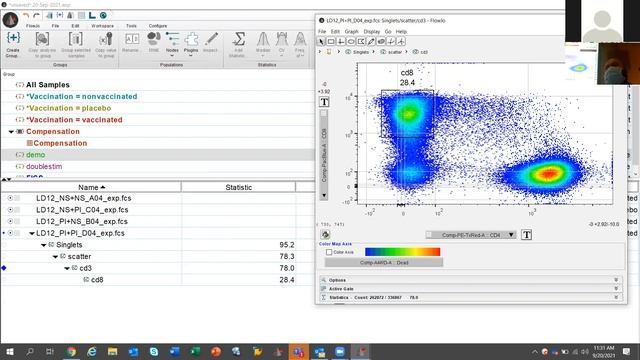Select the arrow pointer gate tool
The width and height of the screenshot is (640, 360).
321,41
